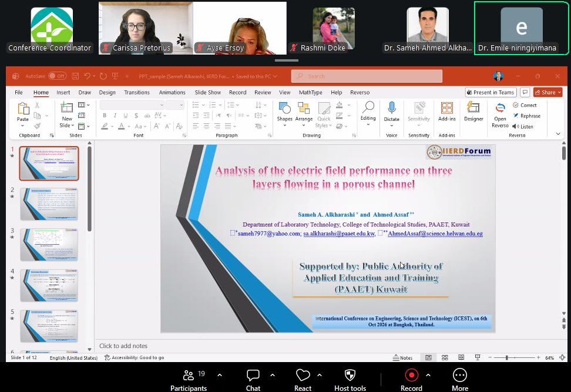Open the Insert ribbon tab

(x=63, y=92)
